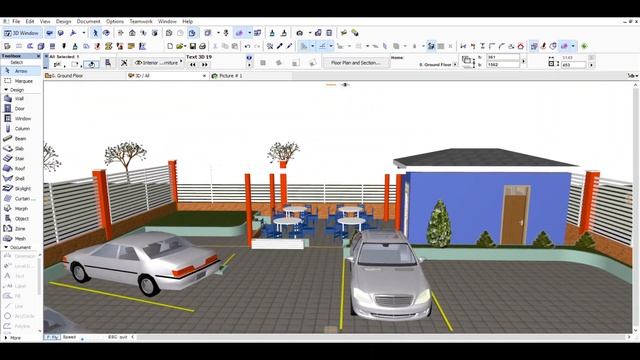
Task: Open the Document menu
Action: pyautogui.click(x=88, y=21)
